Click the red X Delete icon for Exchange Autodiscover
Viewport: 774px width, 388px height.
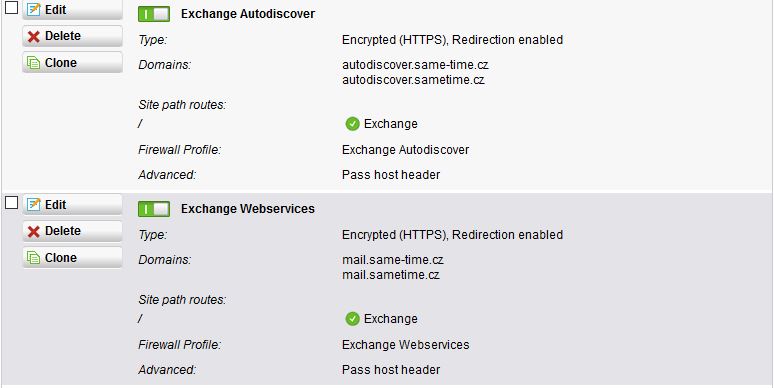(x=34, y=36)
